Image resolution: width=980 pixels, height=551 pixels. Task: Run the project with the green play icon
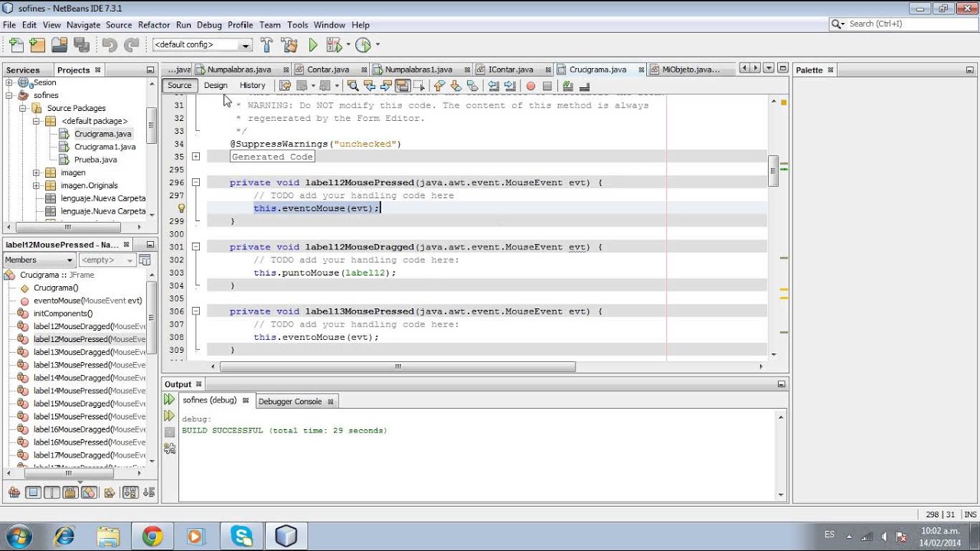coord(312,45)
